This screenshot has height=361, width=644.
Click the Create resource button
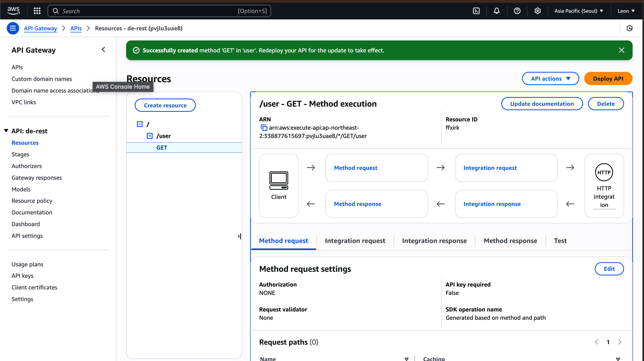pyautogui.click(x=165, y=105)
